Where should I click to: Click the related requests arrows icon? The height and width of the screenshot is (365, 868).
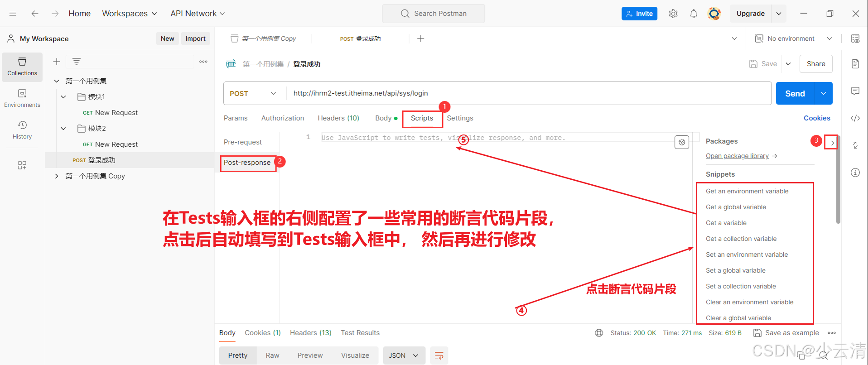pyautogui.click(x=855, y=145)
